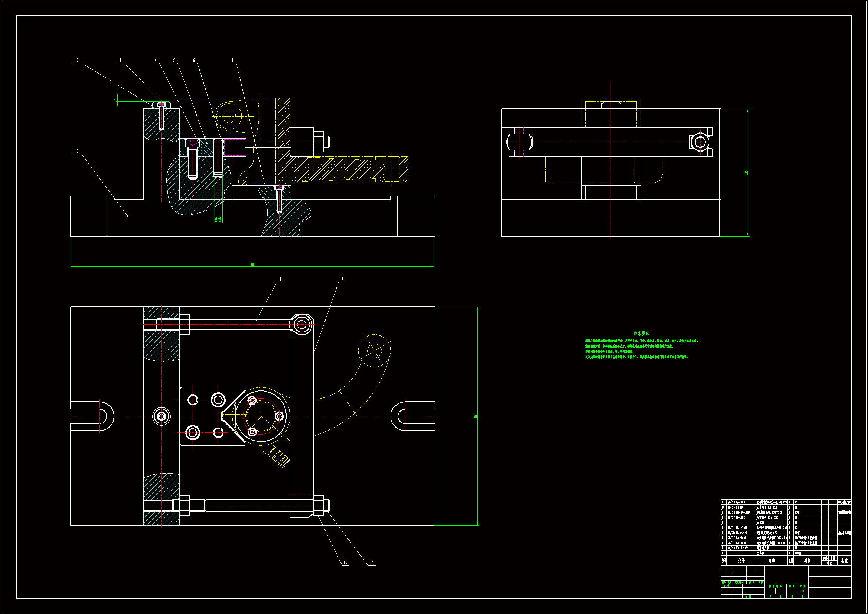Click the 备注 column header cell

coord(844,561)
